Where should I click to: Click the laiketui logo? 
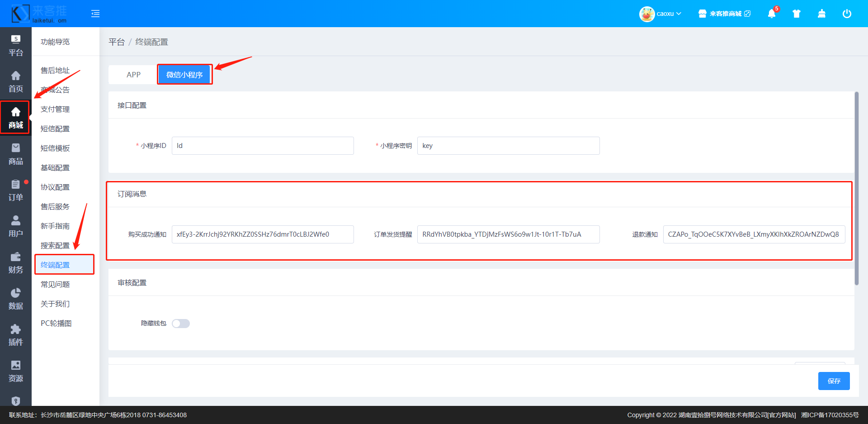[39, 14]
